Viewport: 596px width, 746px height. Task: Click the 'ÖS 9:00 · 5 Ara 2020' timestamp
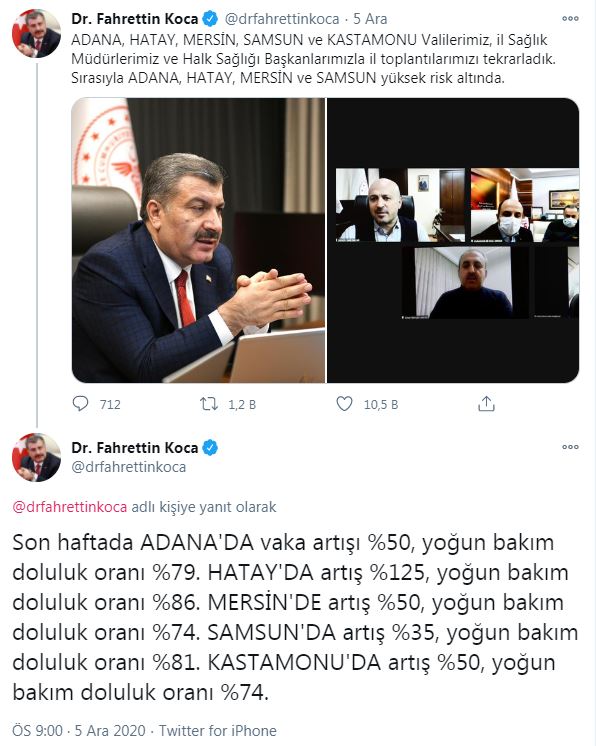(78, 730)
